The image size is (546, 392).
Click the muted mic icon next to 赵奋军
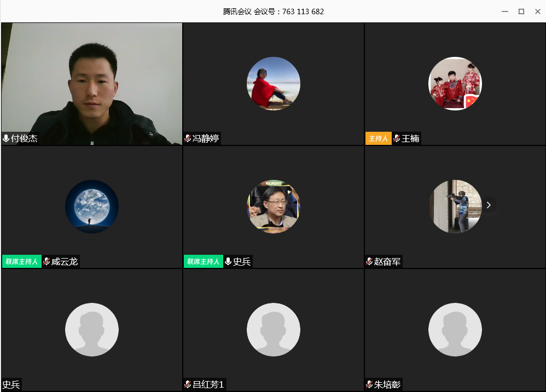click(369, 262)
